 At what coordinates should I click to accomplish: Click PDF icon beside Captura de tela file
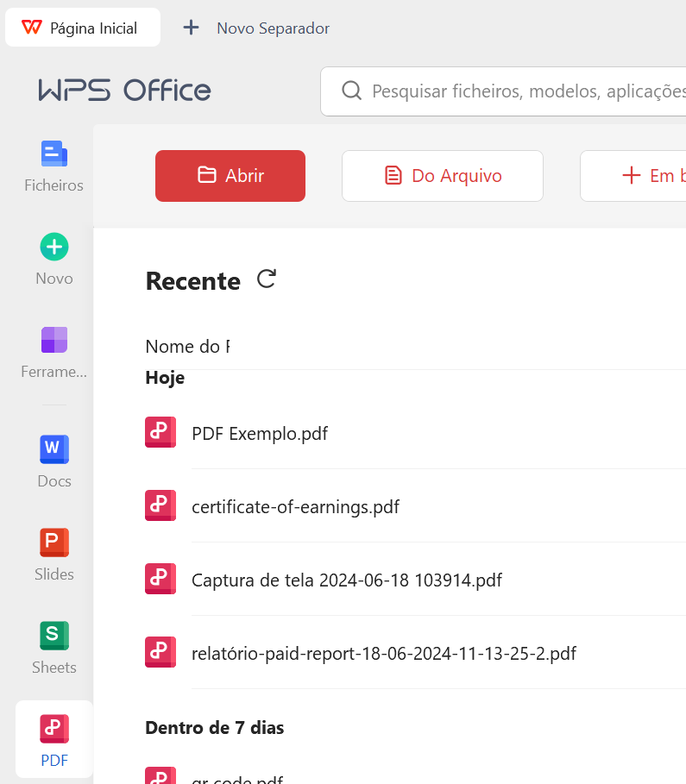pos(160,579)
